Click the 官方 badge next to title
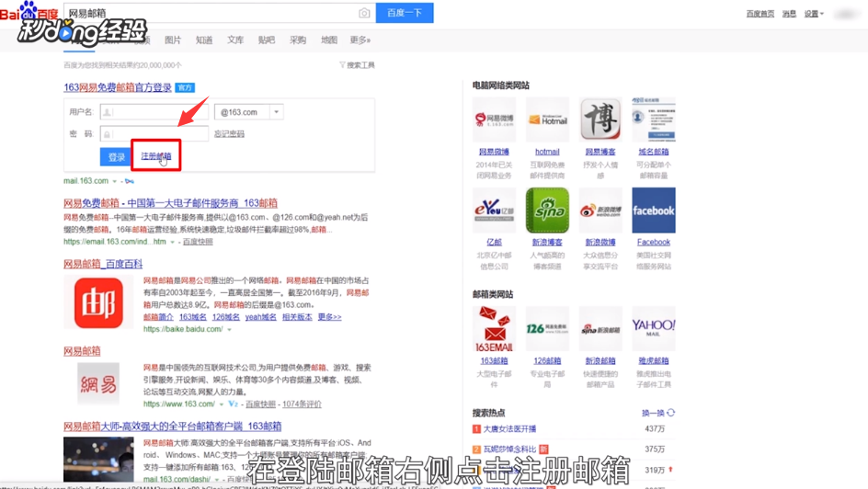868x489 pixels. 184,87
